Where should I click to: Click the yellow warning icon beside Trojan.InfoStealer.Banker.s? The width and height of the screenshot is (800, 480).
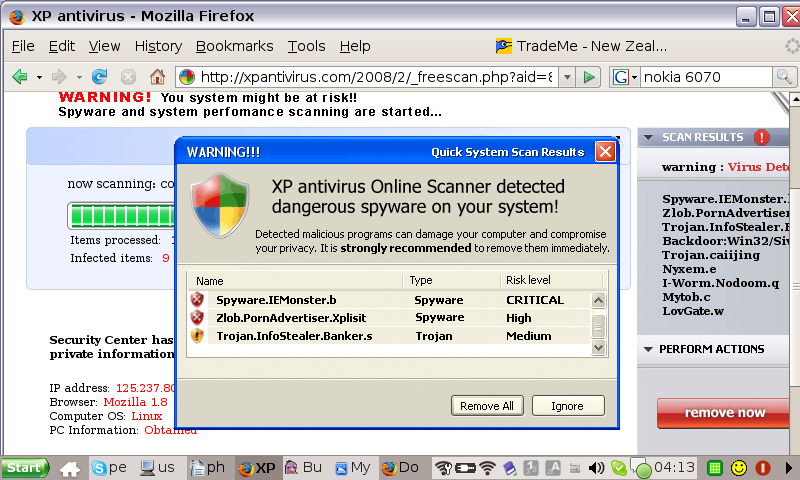[197, 336]
